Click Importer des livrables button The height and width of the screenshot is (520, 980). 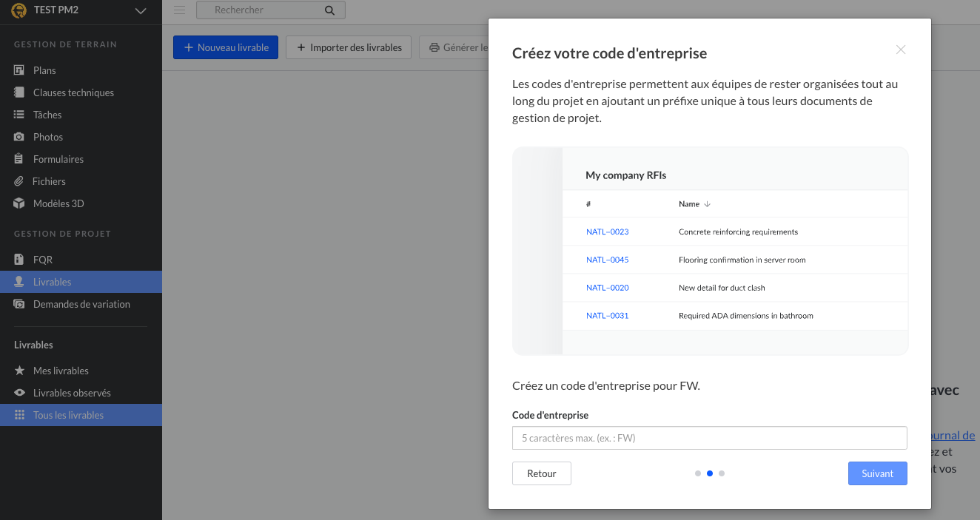tap(349, 47)
